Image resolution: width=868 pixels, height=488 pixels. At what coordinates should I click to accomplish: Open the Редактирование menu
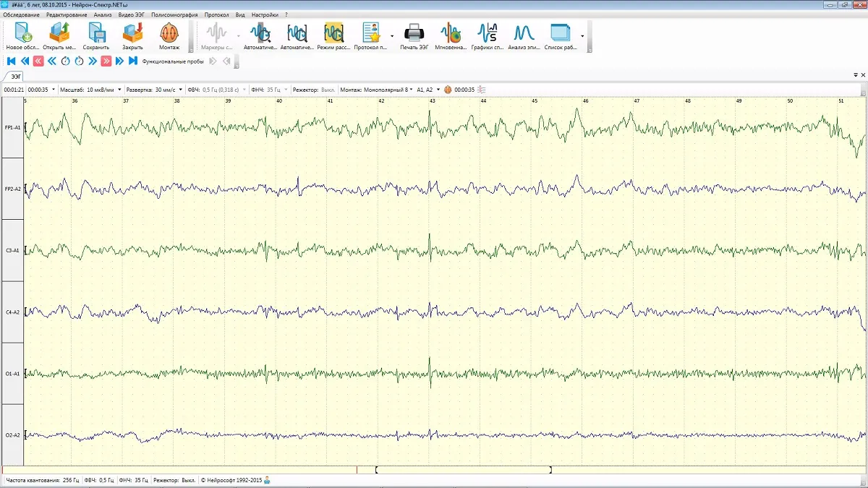coord(67,14)
